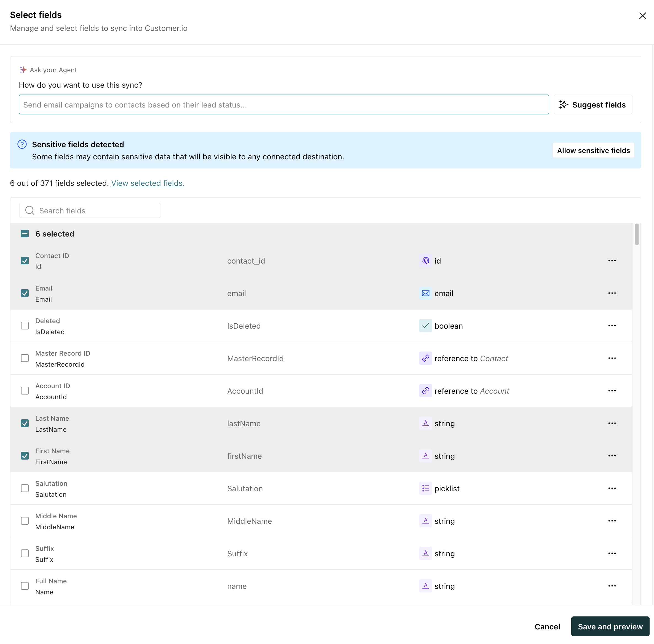Uncheck the Contact ID field
This screenshot has height=644, width=654.
point(25,261)
